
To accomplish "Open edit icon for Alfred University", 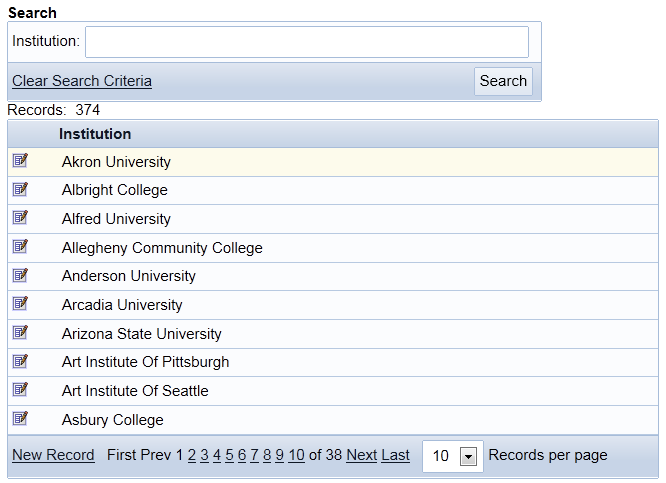I will (x=20, y=217).
